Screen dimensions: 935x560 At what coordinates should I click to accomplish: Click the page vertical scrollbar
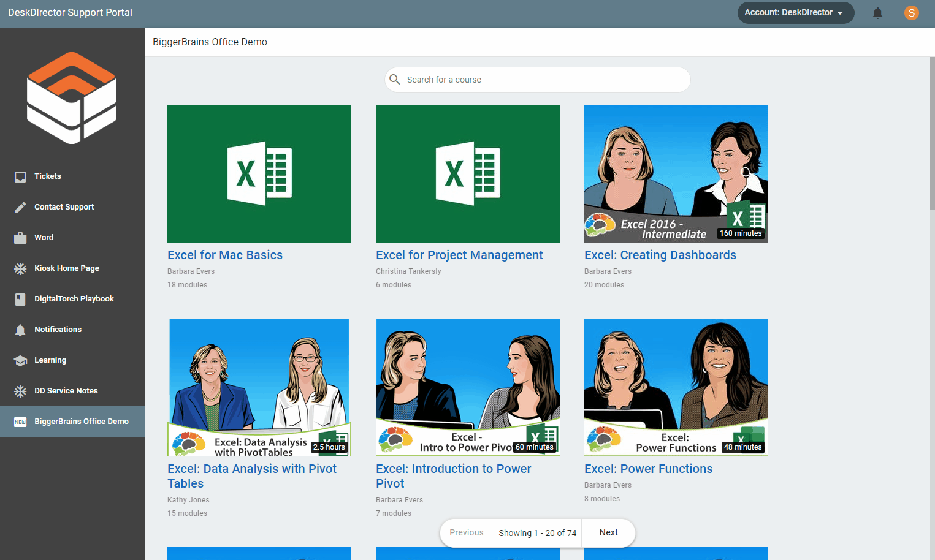932,134
